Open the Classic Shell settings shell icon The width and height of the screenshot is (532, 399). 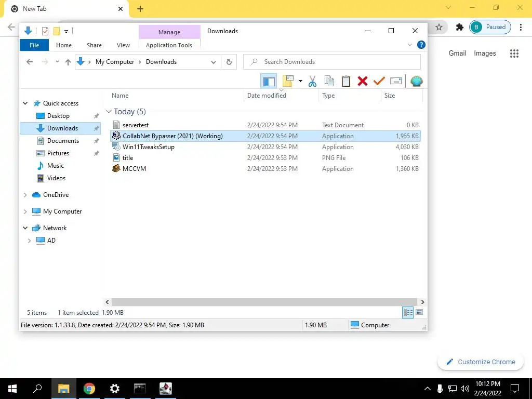[416, 82]
